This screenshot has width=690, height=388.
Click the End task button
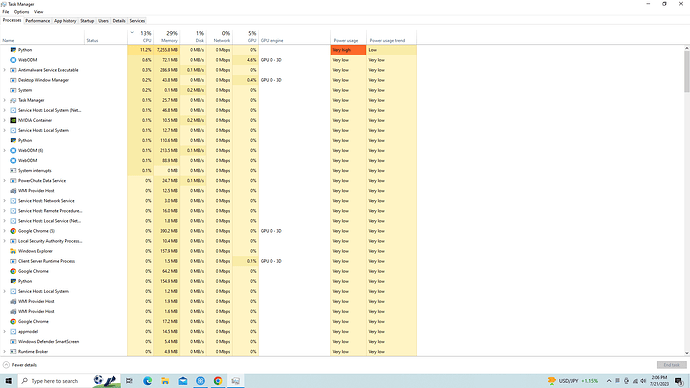[x=672, y=365]
